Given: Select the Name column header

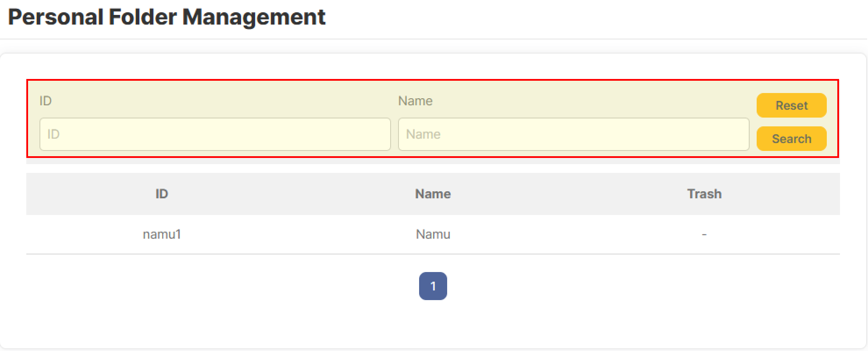Looking at the screenshot, I should click(433, 194).
